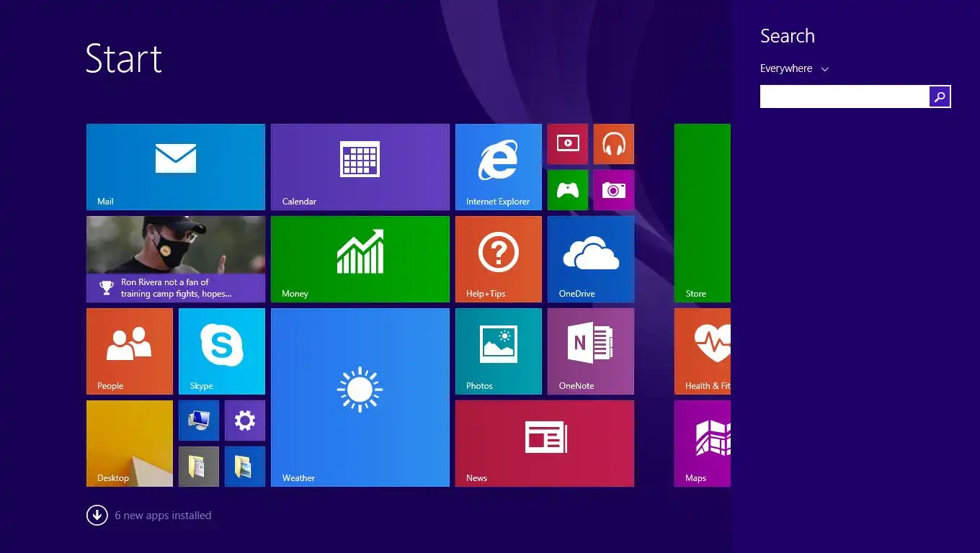This screenshot has height=553, width=980.
Task: Launch the Skype tile
Action: 222,351
